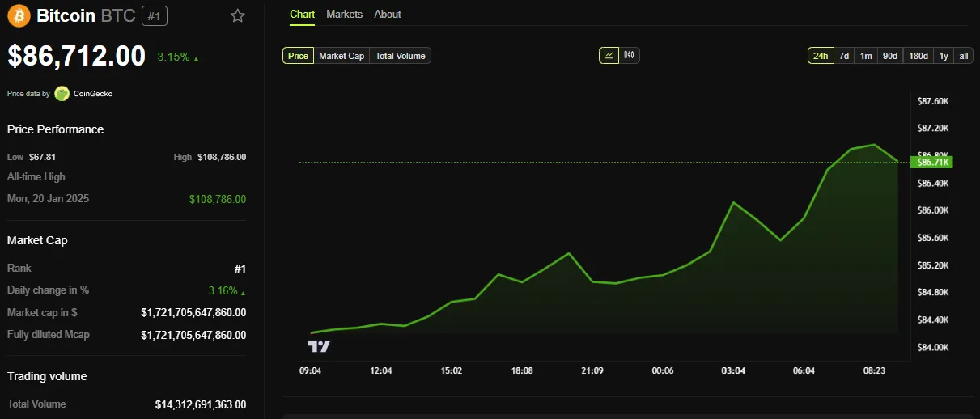Set chart range to 24h

[821, 56]
